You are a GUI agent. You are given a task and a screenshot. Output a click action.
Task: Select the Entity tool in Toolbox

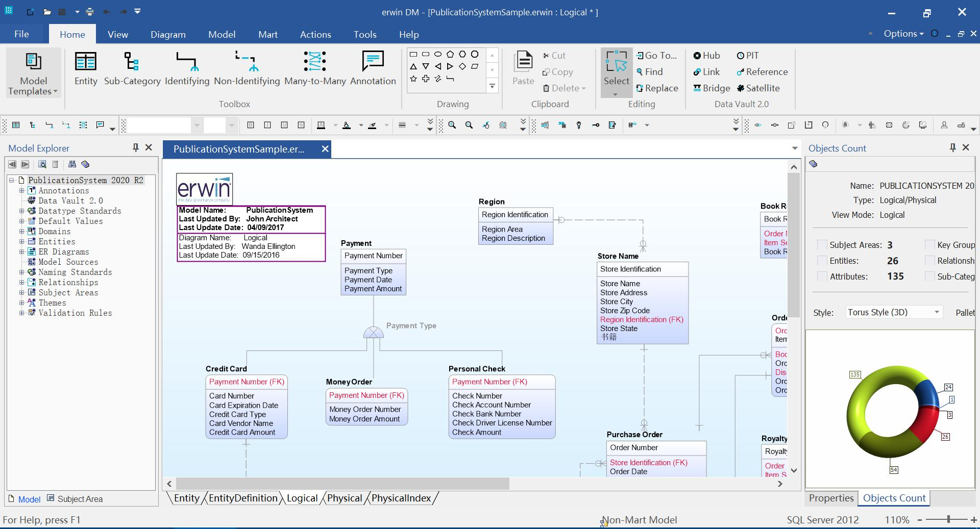pyautogui.click(x=86, y=69)
